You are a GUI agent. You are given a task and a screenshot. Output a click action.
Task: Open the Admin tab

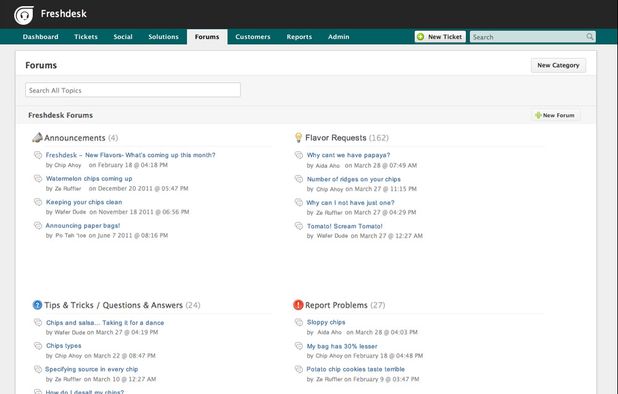pyautogui.click(x=339, y=37)
